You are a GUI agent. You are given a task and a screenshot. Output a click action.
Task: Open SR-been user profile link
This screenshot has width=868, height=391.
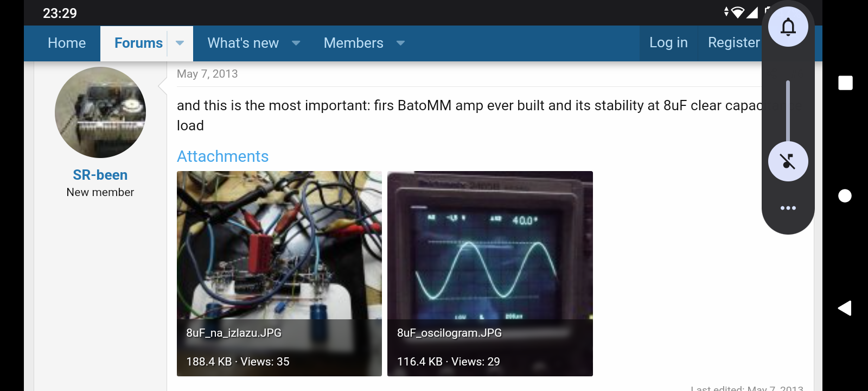pos(100,175)
